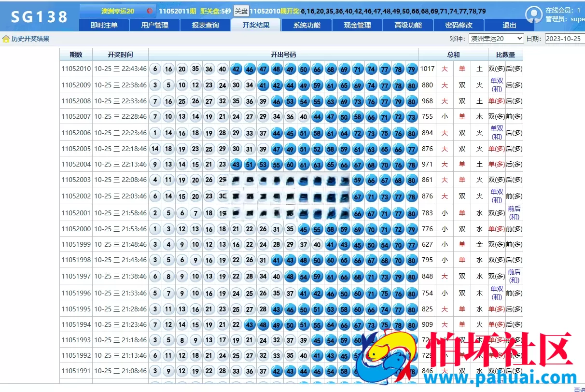Click the 单双(和) cell in row 11052009

[497, 85]
